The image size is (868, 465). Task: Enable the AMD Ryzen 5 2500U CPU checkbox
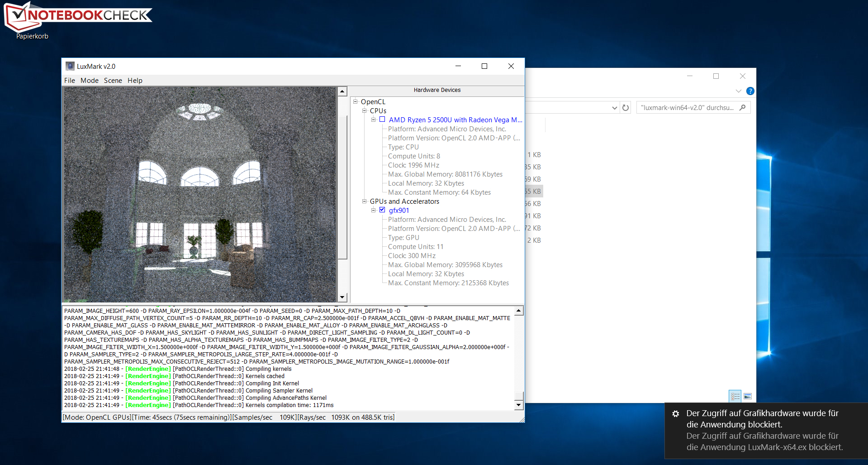[x=382, y=120]
